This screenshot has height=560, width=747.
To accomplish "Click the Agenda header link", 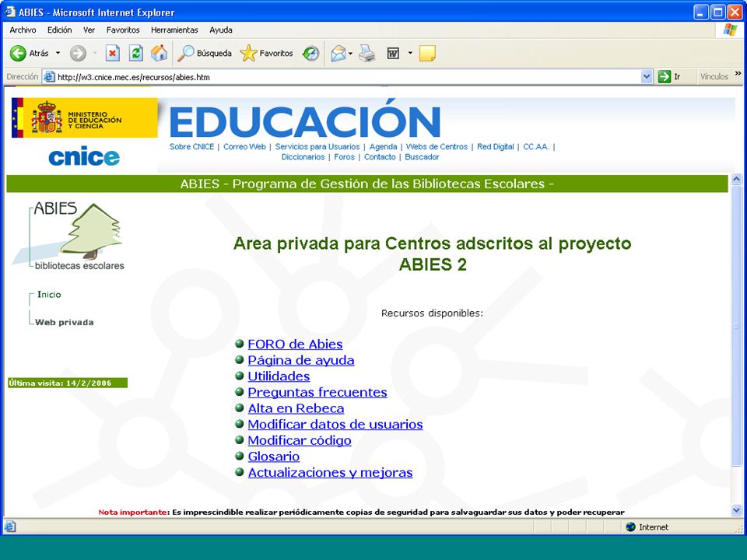I will (383, 147).
